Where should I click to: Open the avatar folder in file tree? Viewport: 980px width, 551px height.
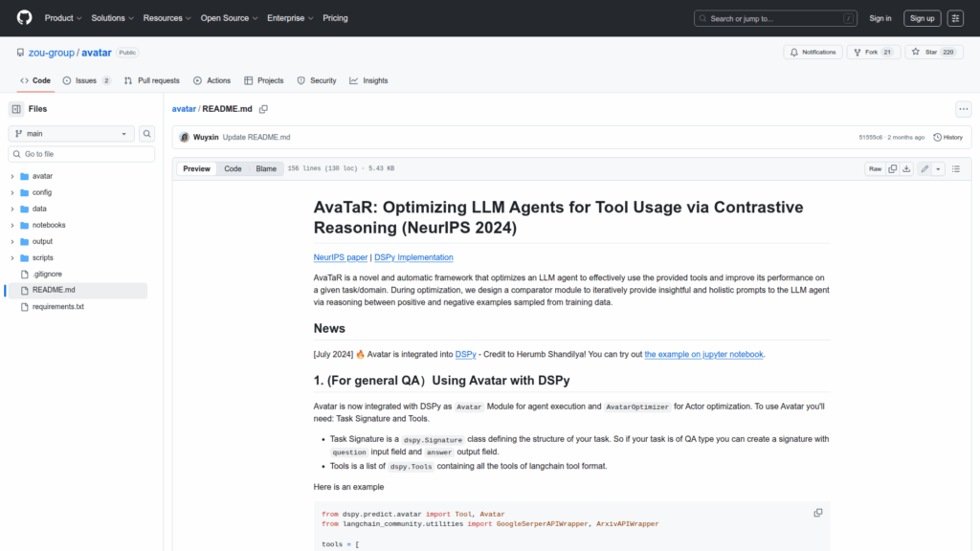pyautogui.click(x=42, y=176)
